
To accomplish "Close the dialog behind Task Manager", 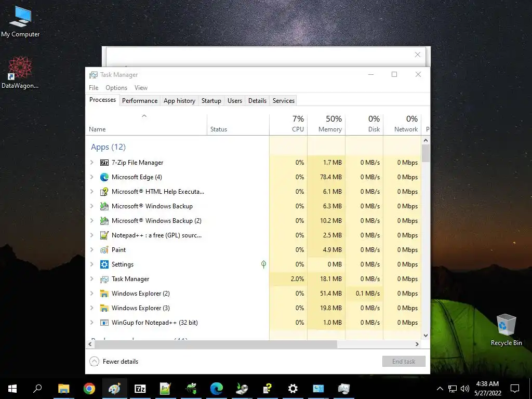I will 418,55.
